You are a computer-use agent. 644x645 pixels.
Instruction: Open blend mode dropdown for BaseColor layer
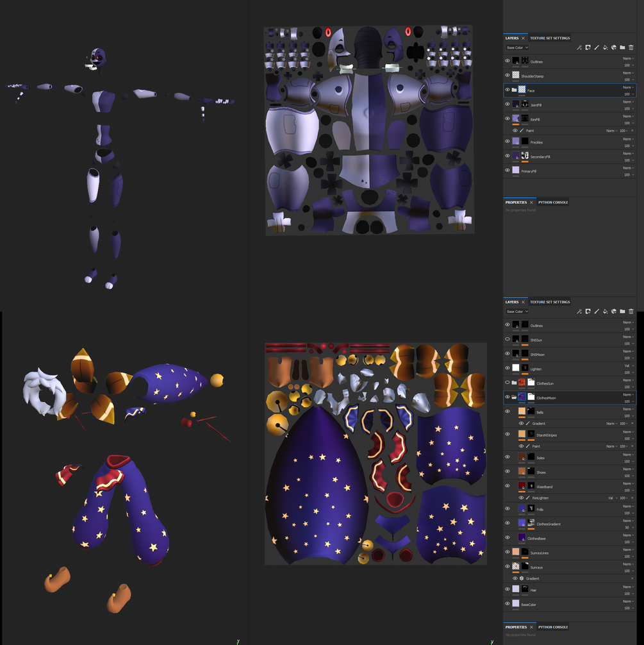tap(629, 601)
